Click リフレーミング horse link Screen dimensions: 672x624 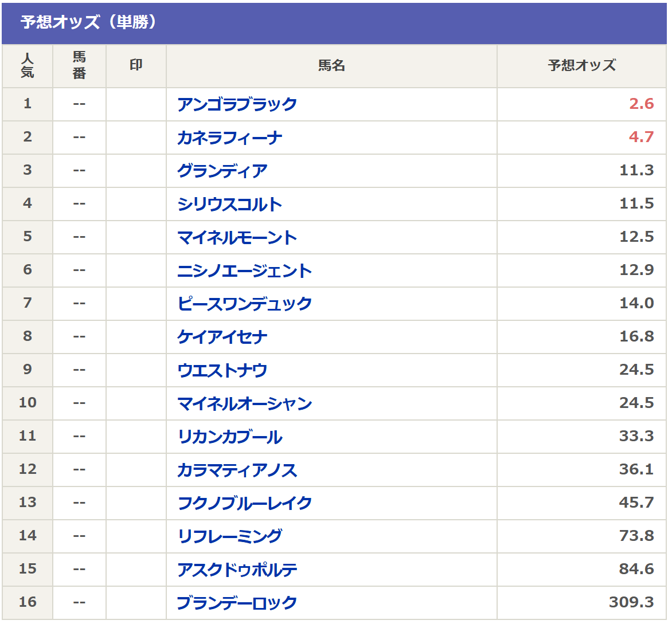click(229, 536)
